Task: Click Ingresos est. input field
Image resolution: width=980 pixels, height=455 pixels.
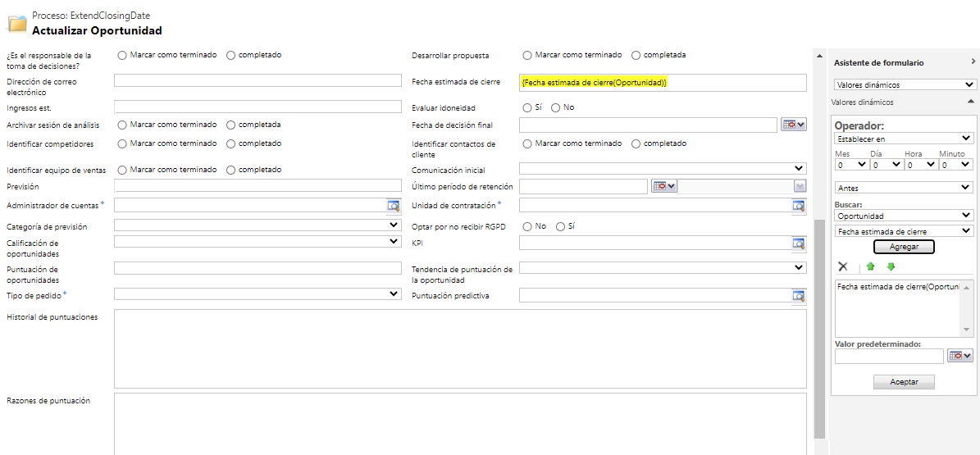Action: [258, 107]
